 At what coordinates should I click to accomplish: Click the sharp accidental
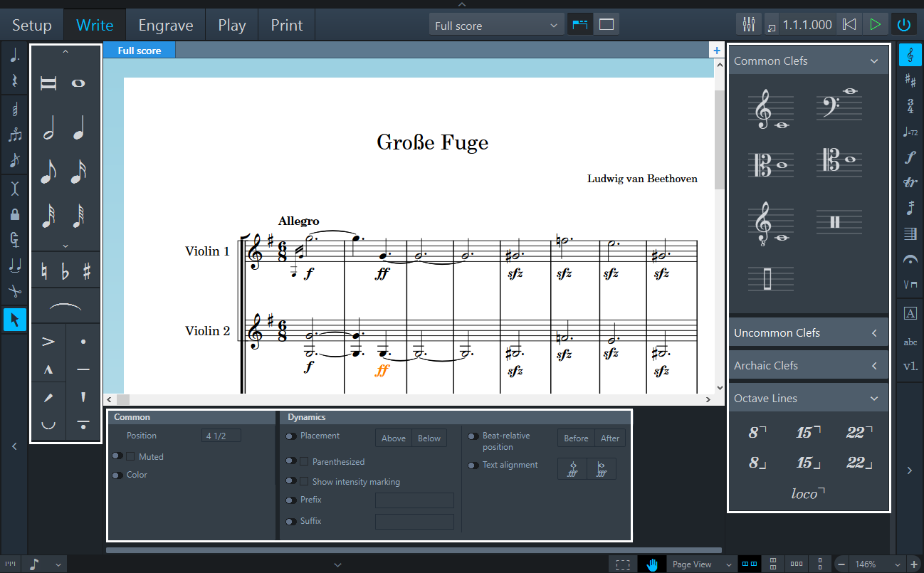tap(87, 271)
